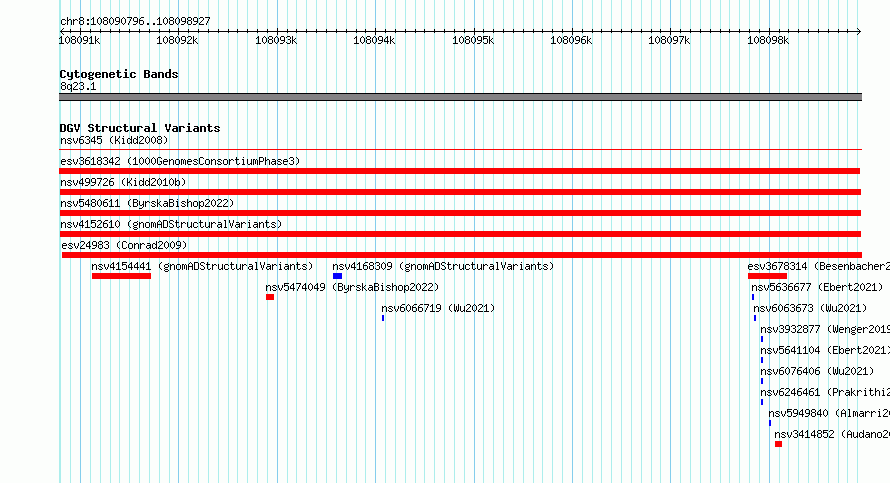Open the esv3618342 (1000GenomesConsortiumPhase3) label

tap(180, 161)
